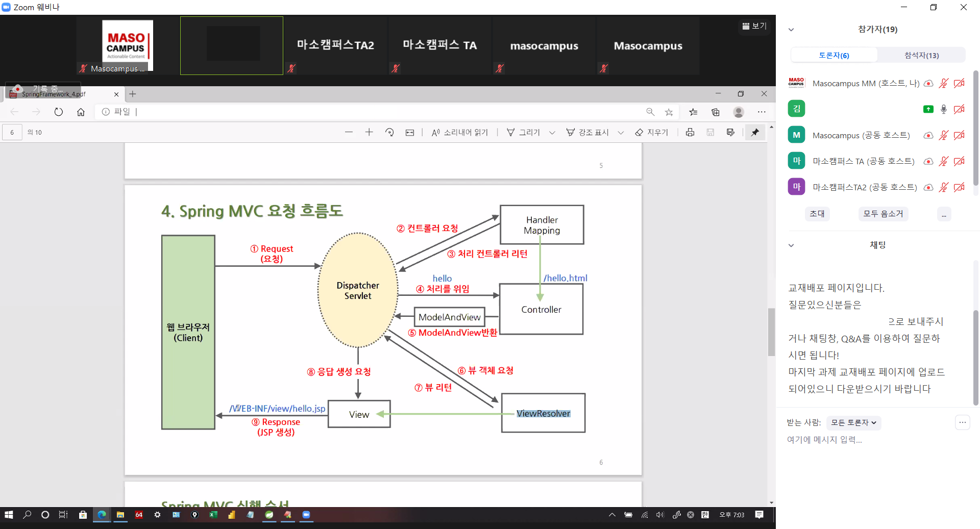Switch to the 참석자(13) tab
This screenshot has height=529, width=980.
tap(921, 55)
